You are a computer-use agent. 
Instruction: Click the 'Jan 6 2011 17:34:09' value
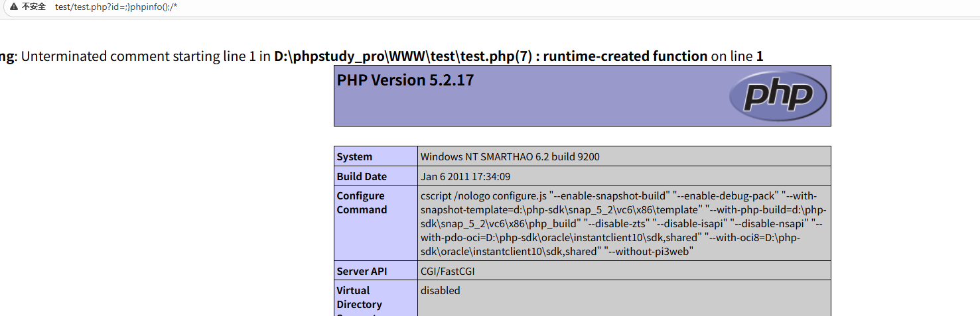[x=465, y=177]
